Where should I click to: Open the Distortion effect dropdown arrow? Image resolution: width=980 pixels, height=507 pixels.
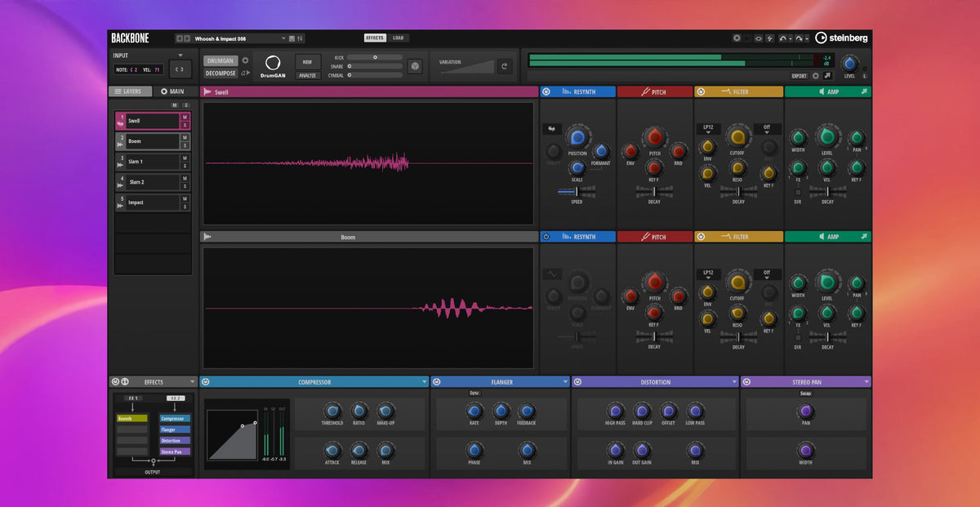(733, 382)
